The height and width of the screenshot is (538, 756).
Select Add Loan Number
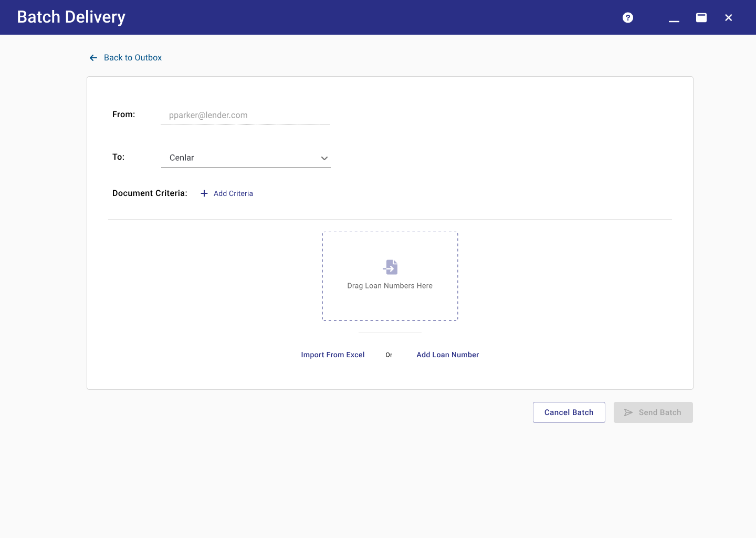(448, 355)
